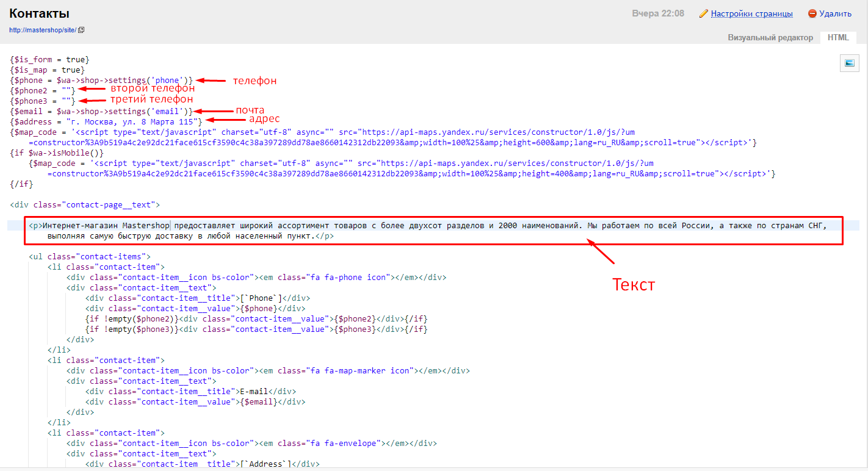Click the closing {/if} line below map code

21,184
